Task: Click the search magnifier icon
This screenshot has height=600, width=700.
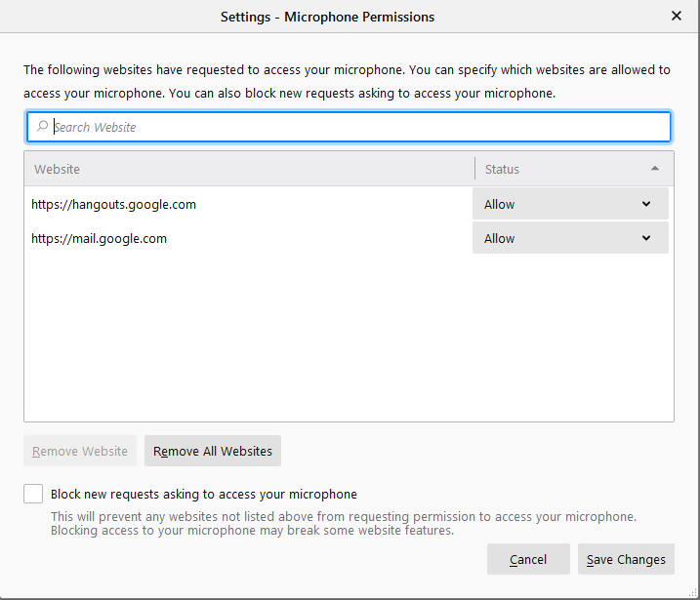Action: point(42,127)
